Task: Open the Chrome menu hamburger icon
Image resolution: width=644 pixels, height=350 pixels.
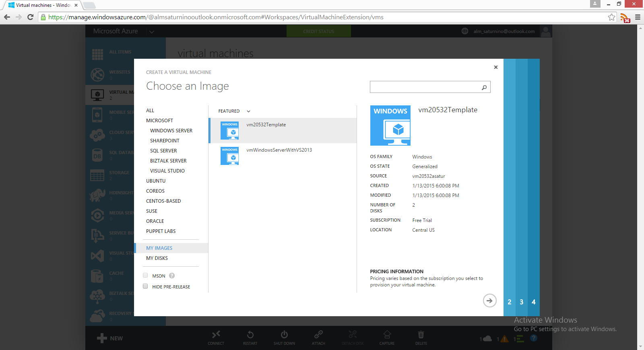Action: coord(638,17)
